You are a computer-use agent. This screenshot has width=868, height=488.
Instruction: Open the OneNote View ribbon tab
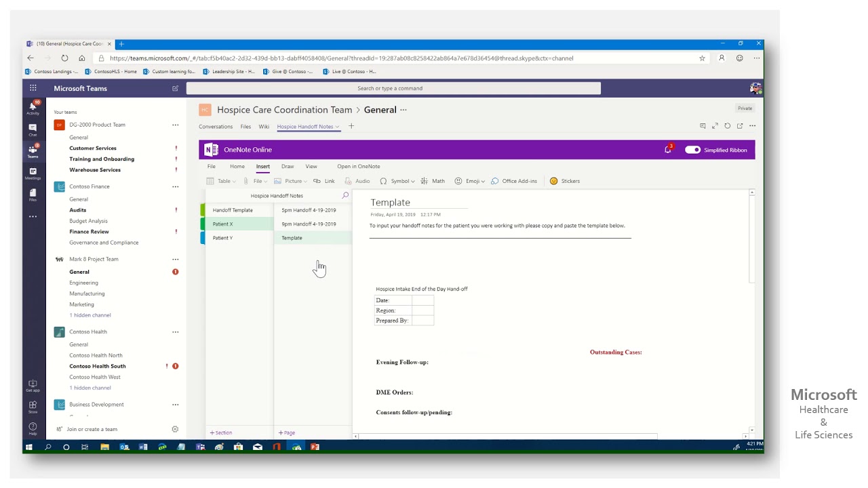pyautogui.click(x=311, y=166)
